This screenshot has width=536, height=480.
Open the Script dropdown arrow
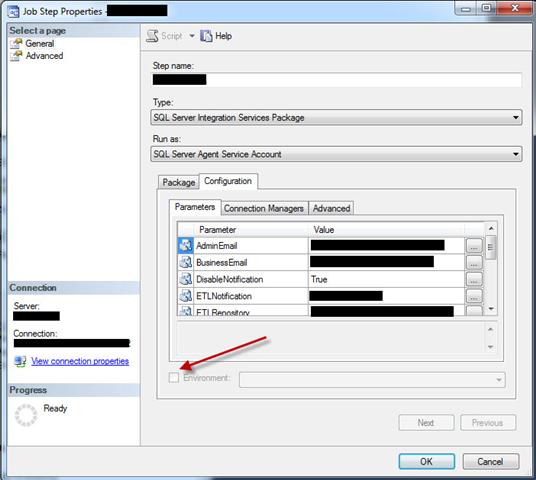point(192,36)
